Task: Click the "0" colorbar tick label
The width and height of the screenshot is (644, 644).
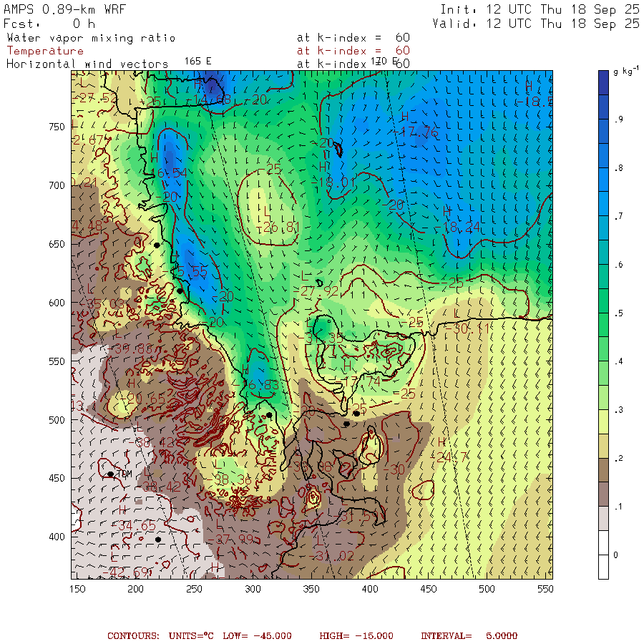Action: point(615,555)
